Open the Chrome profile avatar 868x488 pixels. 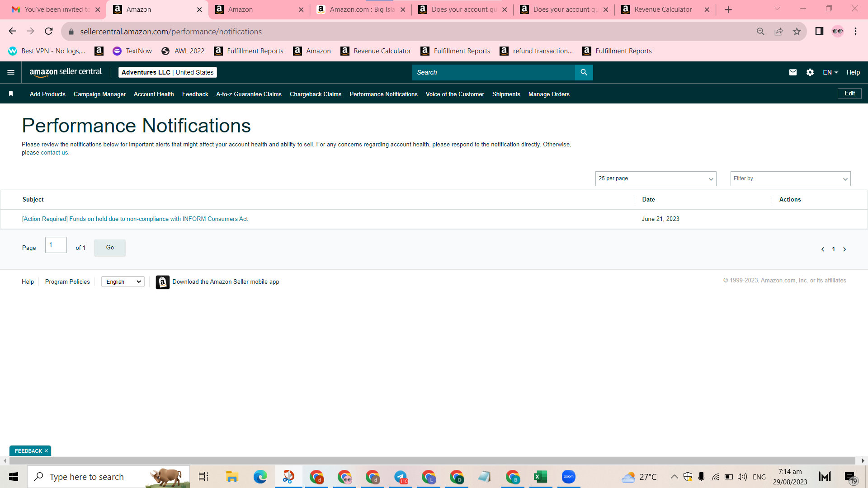[x=838, y=31]
